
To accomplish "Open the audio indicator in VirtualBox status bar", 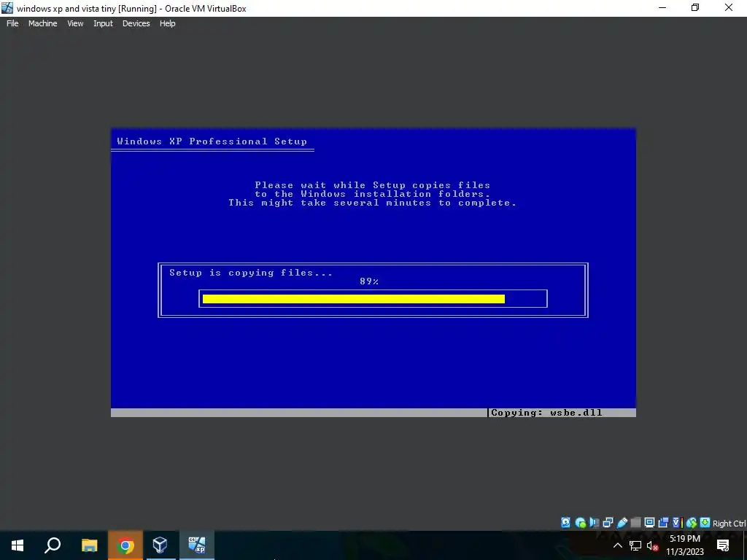I will pos(594,523).
